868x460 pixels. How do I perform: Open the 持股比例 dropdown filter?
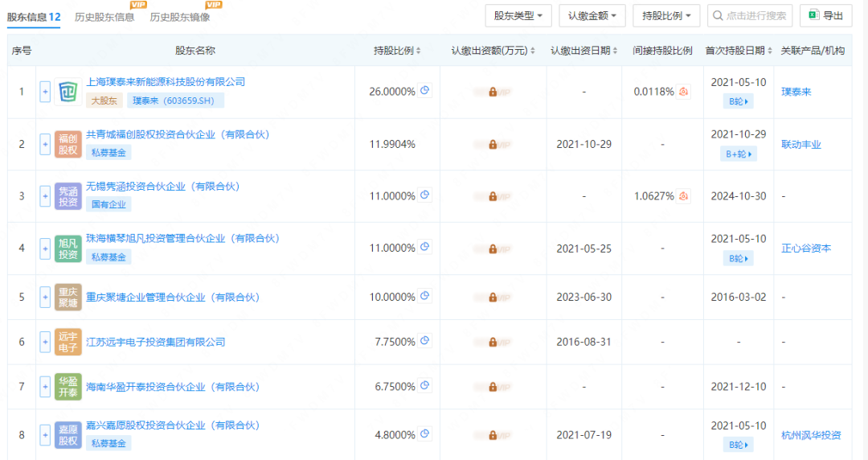point(666,15)
